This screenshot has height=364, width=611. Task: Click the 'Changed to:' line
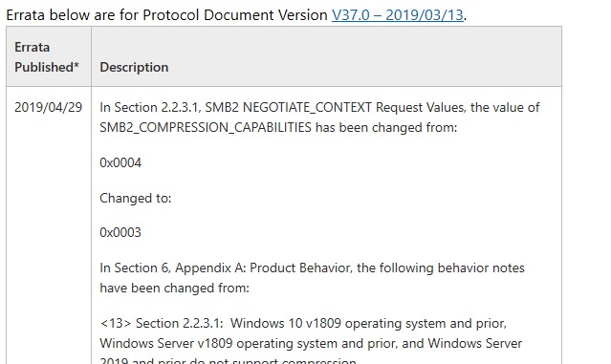pos(136,198)
